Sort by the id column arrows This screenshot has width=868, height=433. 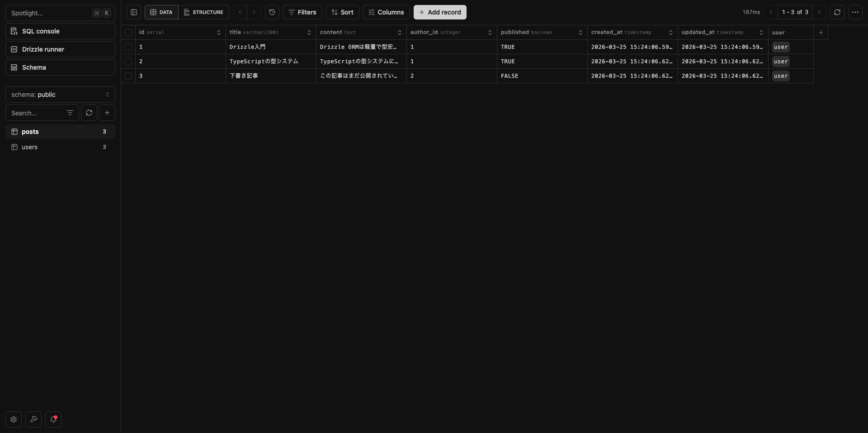pyautogui.click(x=218, y=33)
